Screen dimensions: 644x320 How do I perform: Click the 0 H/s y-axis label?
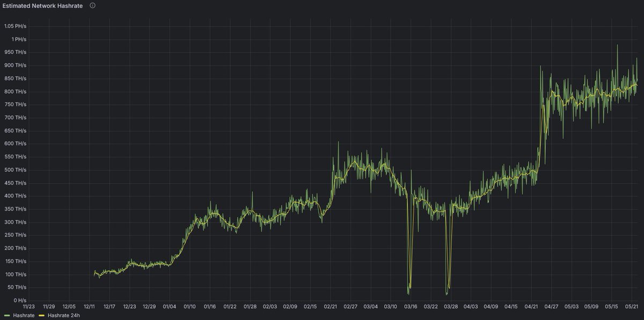pos(19,300)
